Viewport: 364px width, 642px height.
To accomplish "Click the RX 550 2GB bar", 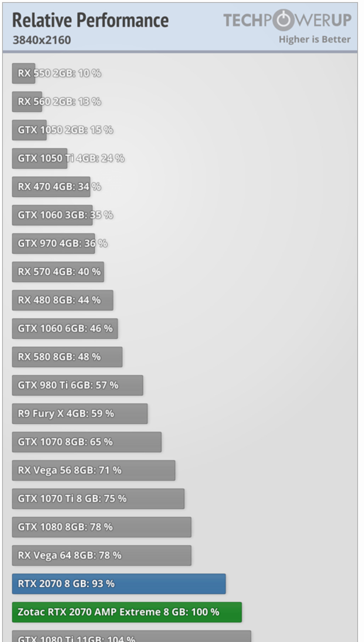I will (x=24, y=73).
